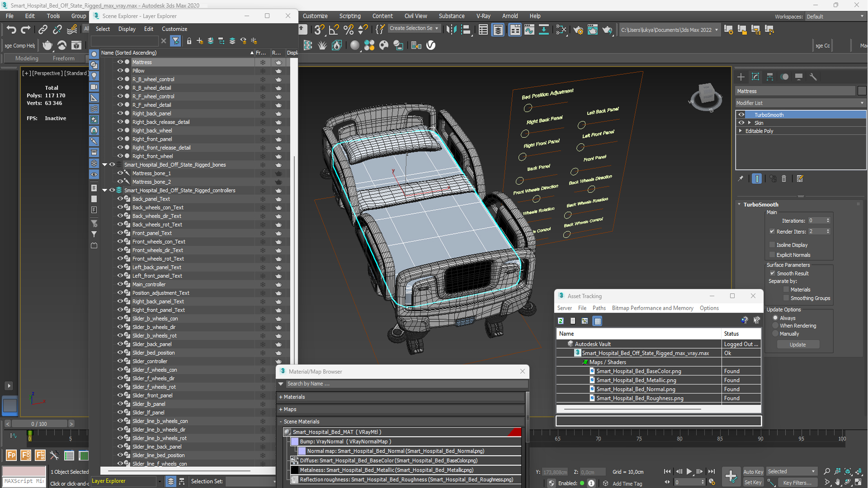Open the Align tool icon
868x488 pixels.
point(466,30)
